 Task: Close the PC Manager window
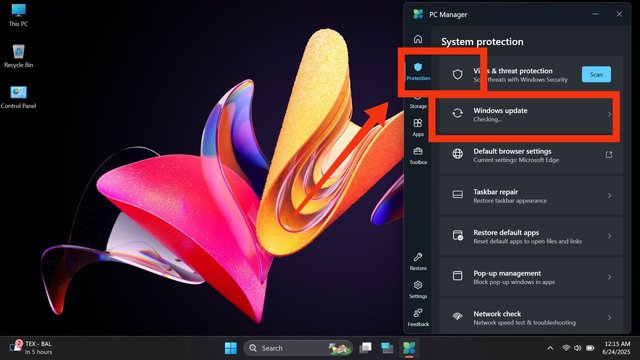pyautogui.click(x=619, y=14)
